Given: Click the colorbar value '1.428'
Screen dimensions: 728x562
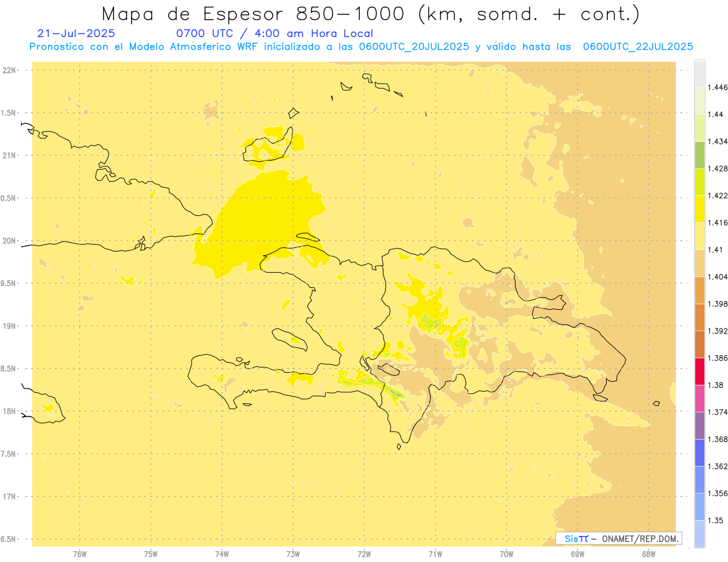Looking at the screenshot, I should tap(718, 169).
